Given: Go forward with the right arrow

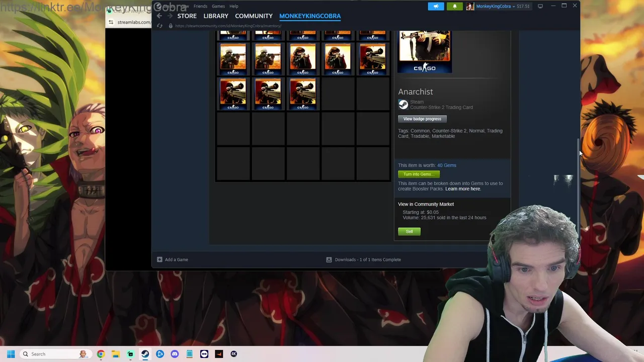Looking at the screenshot, I should [170, 16].
